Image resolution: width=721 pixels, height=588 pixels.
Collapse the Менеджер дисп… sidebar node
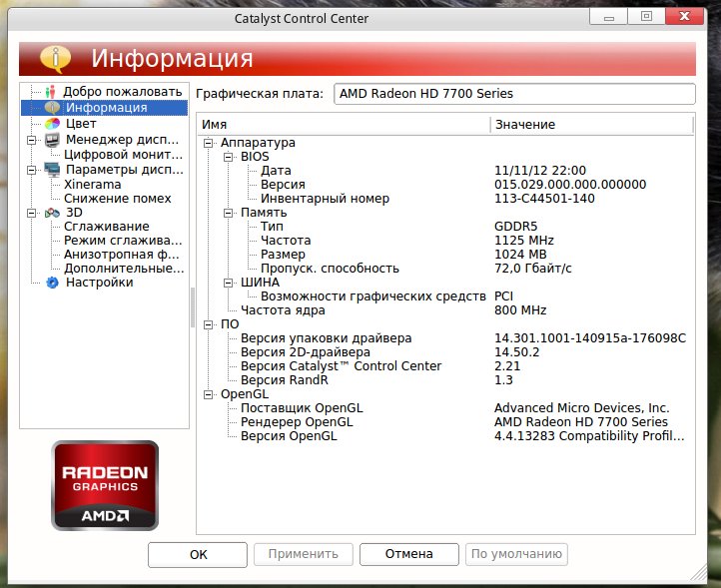(x=31, y=140)
